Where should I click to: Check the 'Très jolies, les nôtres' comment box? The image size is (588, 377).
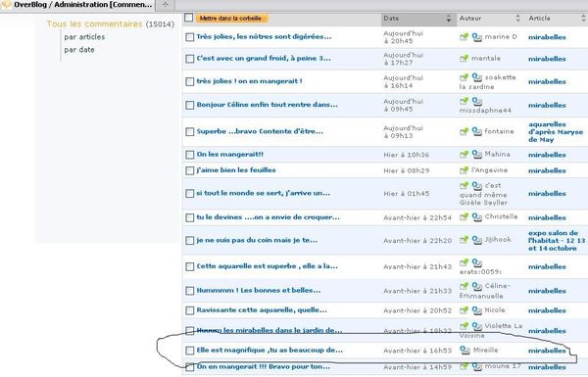point(190,37)
